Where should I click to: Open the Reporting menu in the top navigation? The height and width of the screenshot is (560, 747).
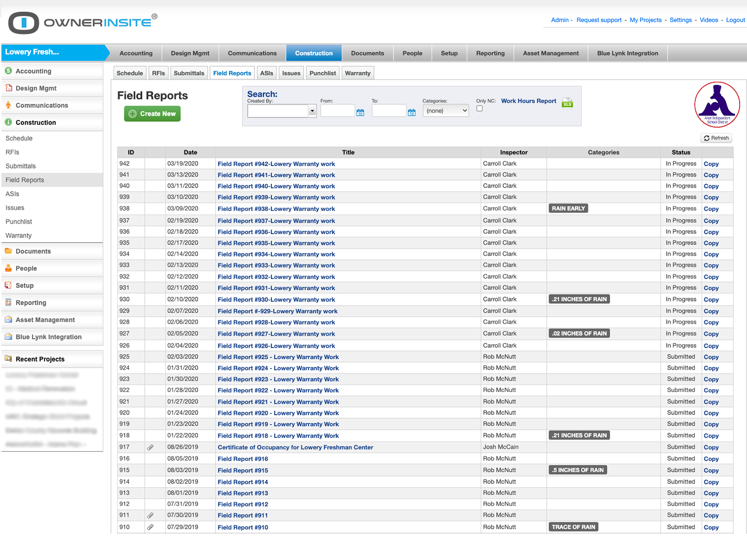[x=490, y=53]
